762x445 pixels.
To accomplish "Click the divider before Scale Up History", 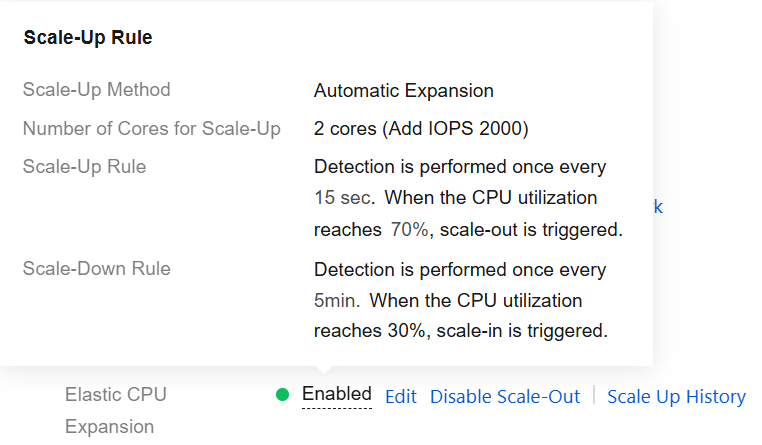I will pos(594,395).
